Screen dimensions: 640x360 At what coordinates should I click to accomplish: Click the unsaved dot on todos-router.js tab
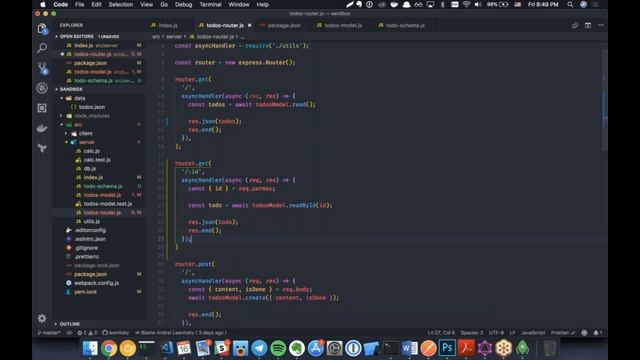point(249,25)
